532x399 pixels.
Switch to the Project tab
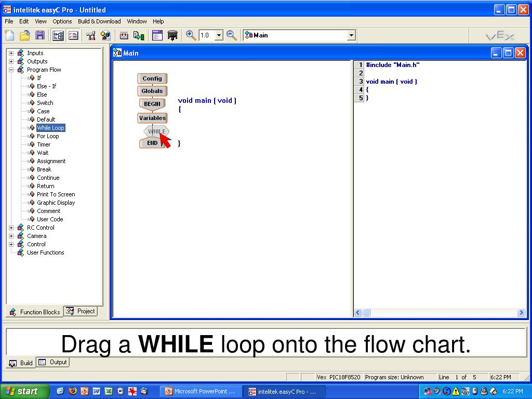[81, 311]
